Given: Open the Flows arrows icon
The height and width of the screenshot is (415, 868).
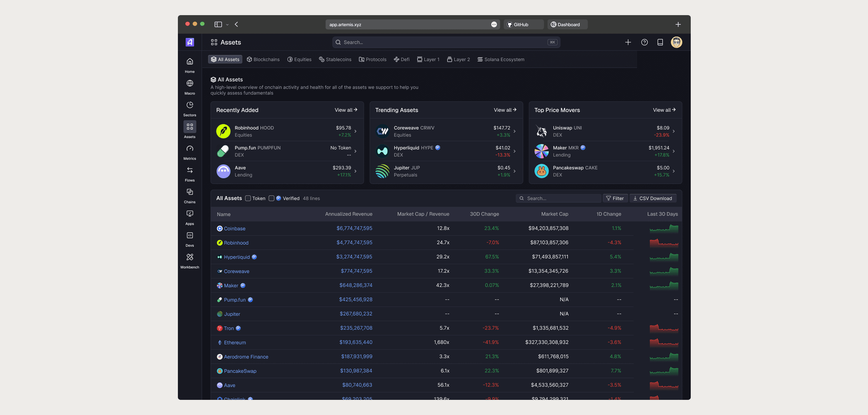Looking at the screenshot, I should click(x=190, y=170).
